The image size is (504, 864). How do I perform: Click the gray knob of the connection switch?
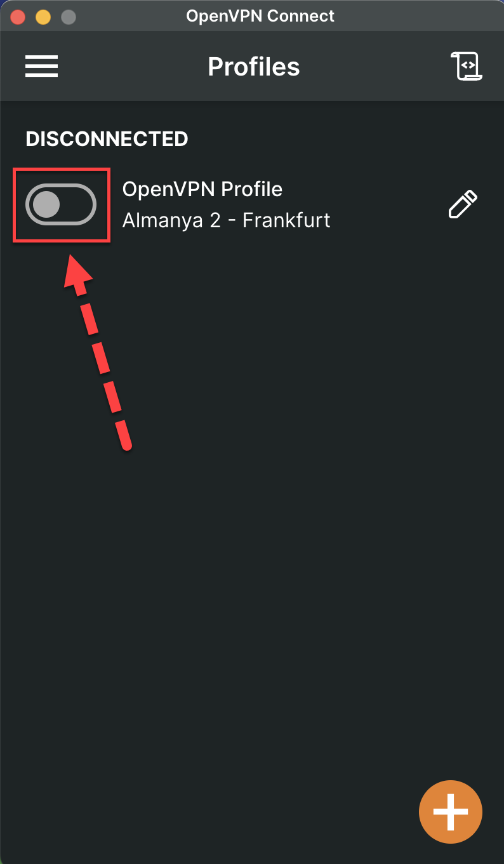coord(46,204)
